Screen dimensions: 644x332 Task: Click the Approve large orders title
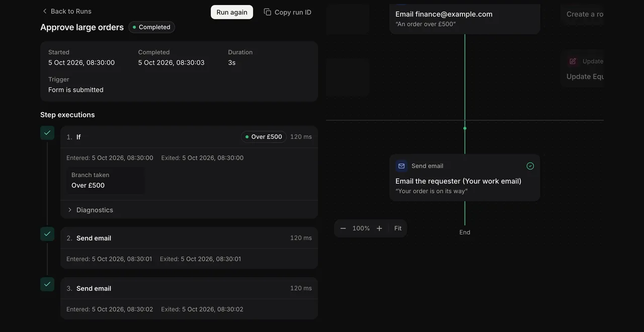pyautogui.click(x=82, y=27)
